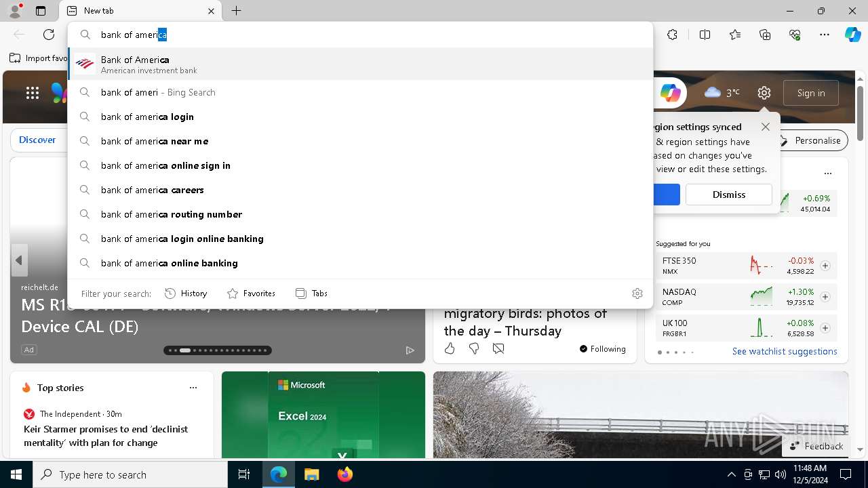The width and height of the screenshot is (868, 488).
Task: Dislike the migratory birds article
Action: pos(474,348)
